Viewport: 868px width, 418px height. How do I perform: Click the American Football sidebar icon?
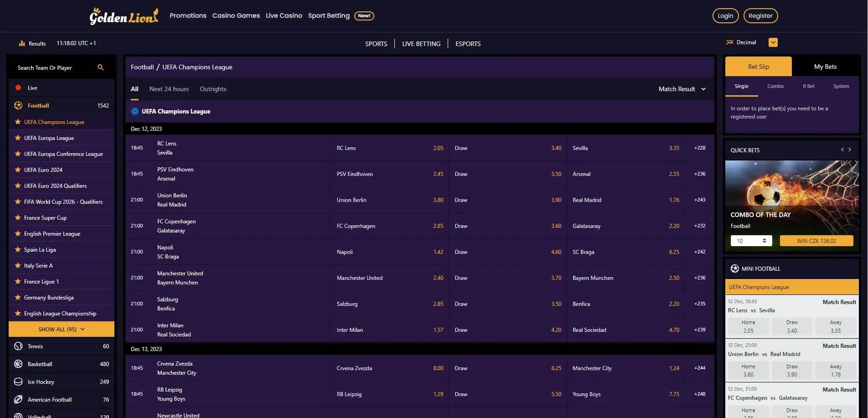coord(18,399)
